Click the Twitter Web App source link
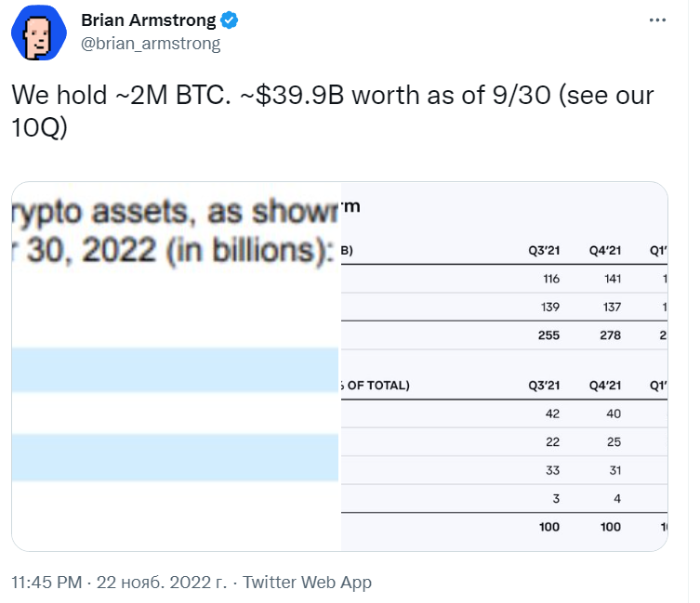Viewport: 700px width, 603px height. coord(307,583)
